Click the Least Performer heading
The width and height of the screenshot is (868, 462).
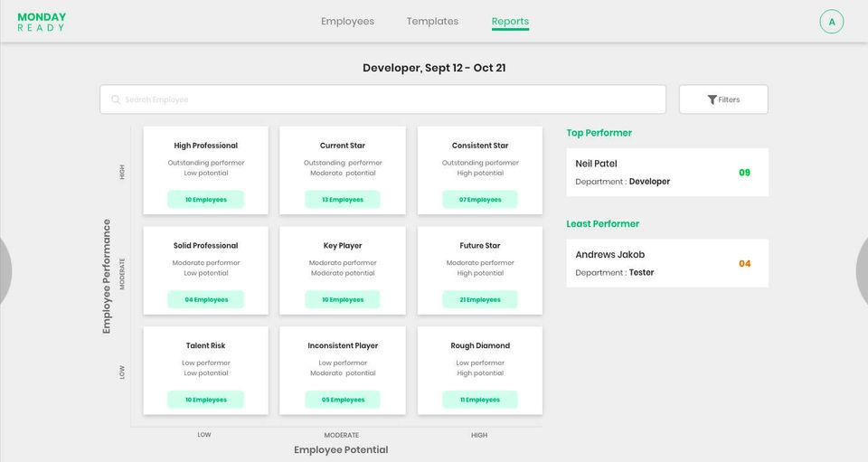pyautogui.click(x=602, y=224)
